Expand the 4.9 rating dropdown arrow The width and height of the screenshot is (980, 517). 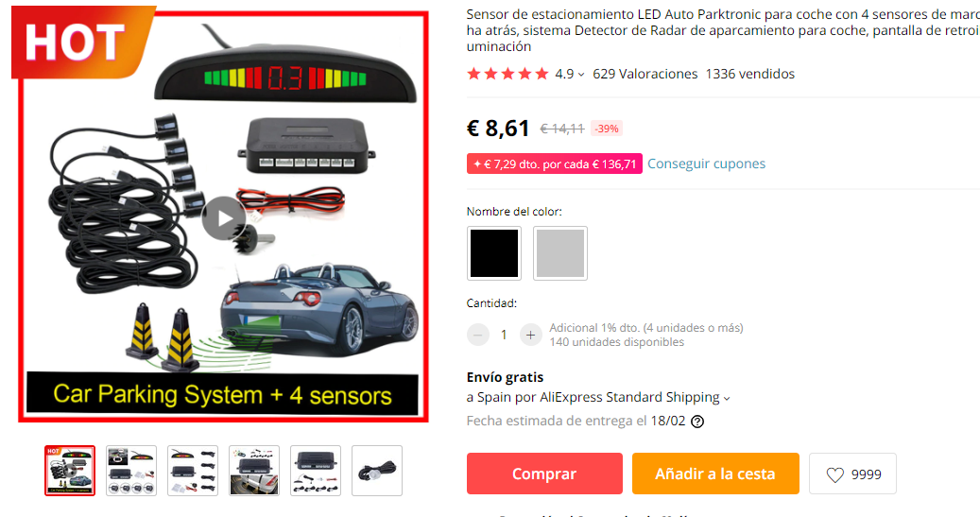581,75
